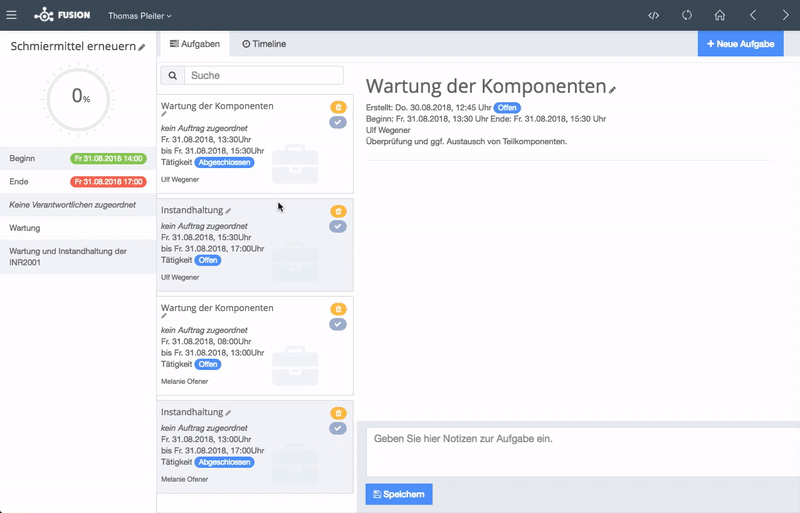Click the Speichern save button
The height and width of the screenshot is (513, 800).
[399, 494]
